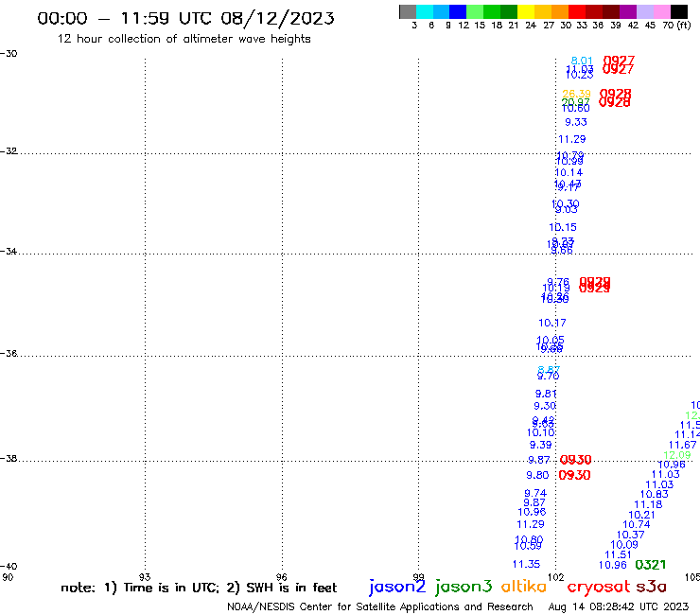Pick the pink swatch in the color scale
The width and height of the screenshot is (700, 615).
662,11
